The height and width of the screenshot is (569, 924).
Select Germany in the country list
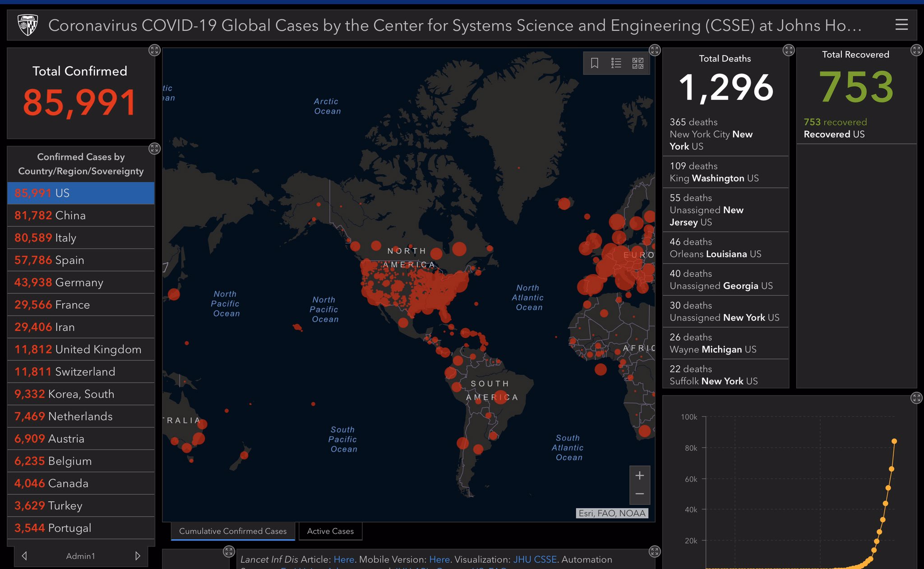pos(81,282)
